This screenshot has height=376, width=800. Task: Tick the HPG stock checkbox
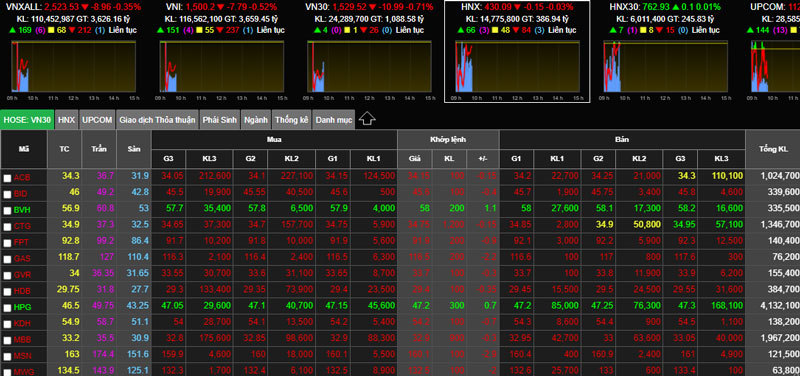point(7,309)
